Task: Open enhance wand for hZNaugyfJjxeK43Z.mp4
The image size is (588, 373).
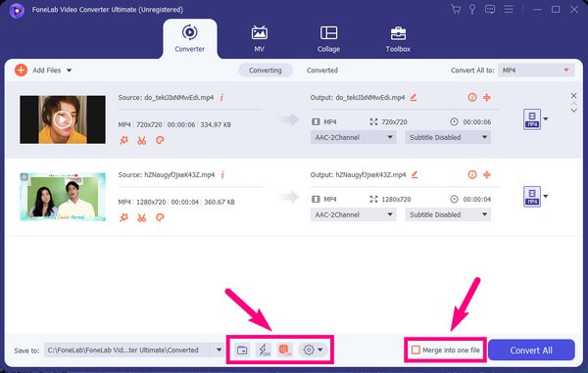Action: (x=123, y=217)
